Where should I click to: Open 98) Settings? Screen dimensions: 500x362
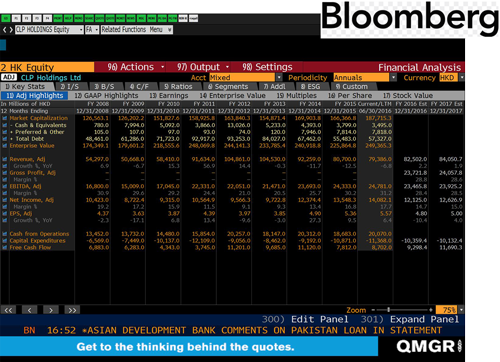[x=267, y=67]
